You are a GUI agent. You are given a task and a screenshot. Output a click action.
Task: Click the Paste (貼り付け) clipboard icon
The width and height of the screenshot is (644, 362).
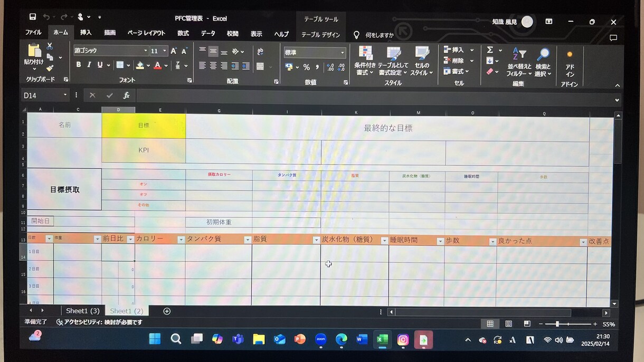click(34, 51)
